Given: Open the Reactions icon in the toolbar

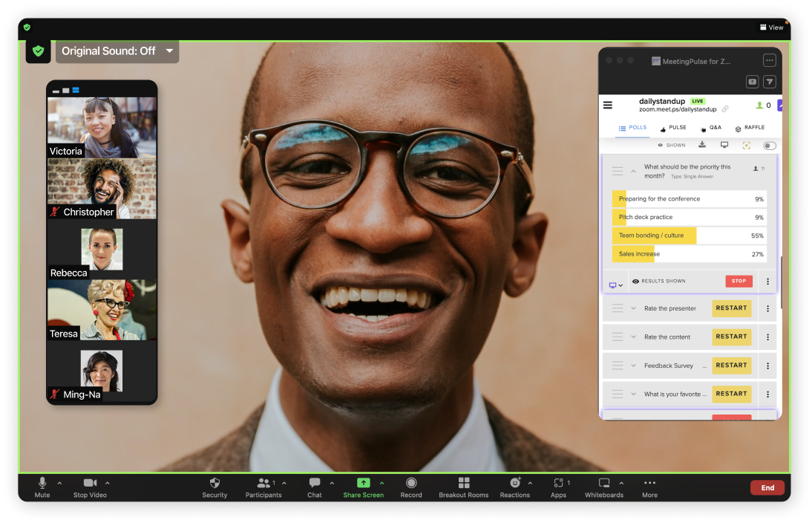Looking at the screenshot, I should pyautogui.click(x=514, y=482).
